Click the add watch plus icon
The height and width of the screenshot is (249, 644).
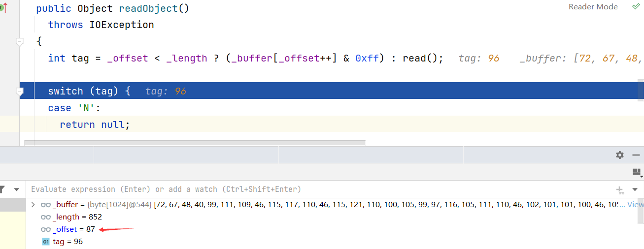point(620,189)
